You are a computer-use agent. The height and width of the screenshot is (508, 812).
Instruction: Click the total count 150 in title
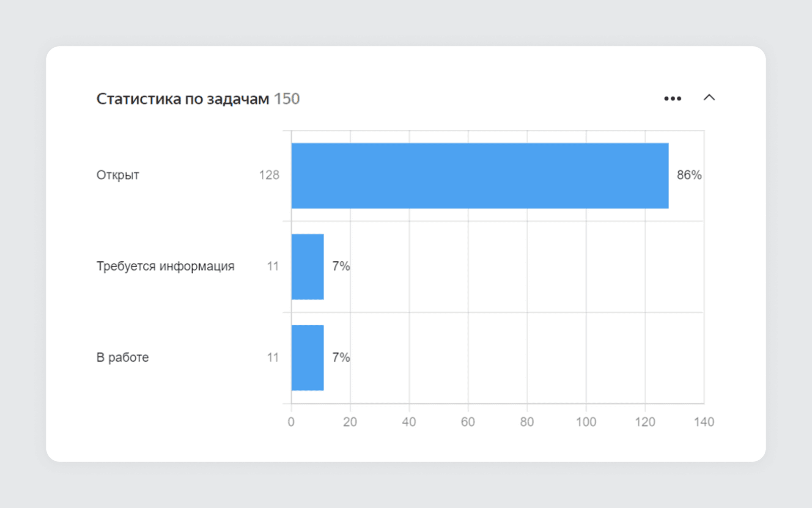(x=287, y=99)
